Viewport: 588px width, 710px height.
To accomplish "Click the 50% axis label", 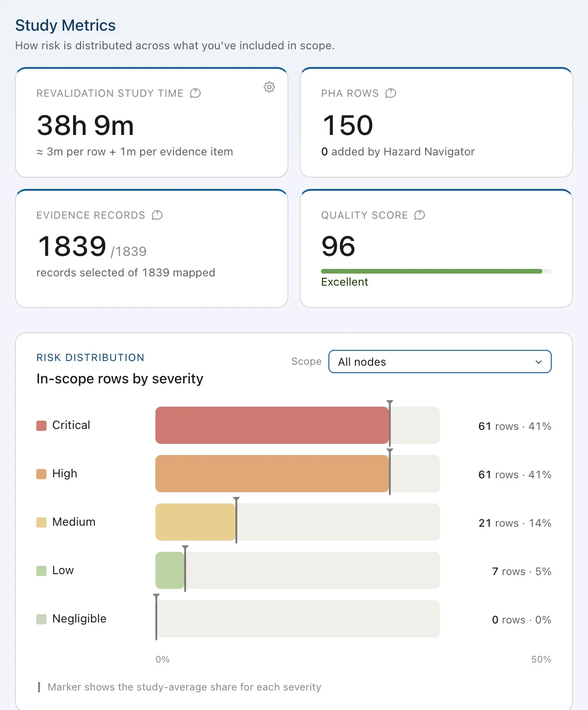I will point(541,659).
